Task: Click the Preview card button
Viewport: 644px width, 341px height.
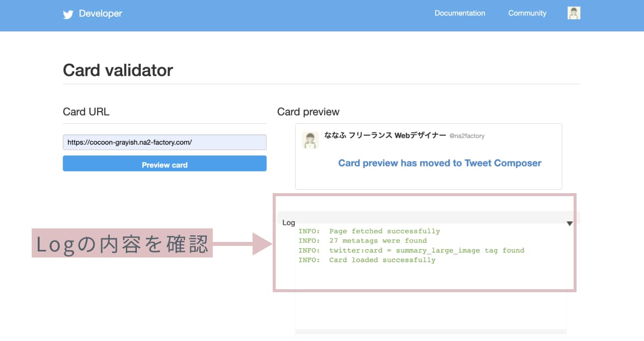Action: click(x=165, y=164)
